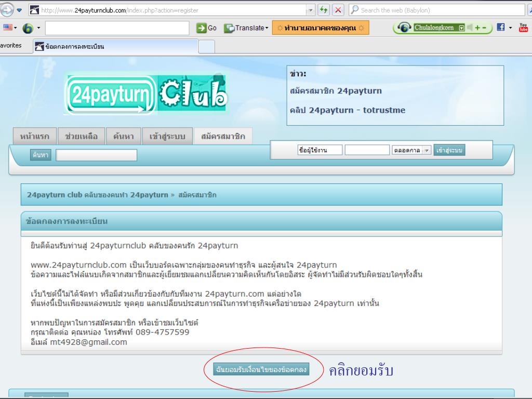This screenshot has height=399, width=532.
Task: Open the สมัครสมาชิก breadcrumb link
Action: pyautogui.click(x=197, y=195)
